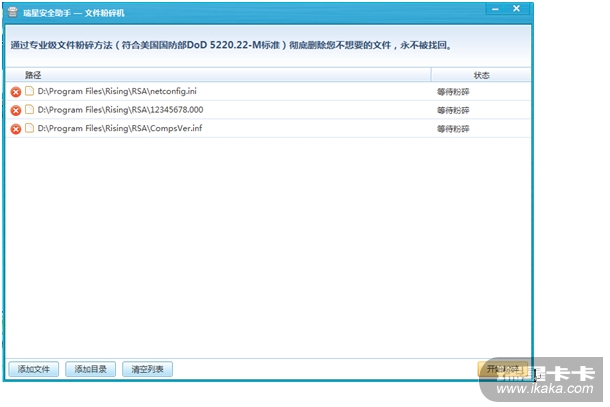Screen dimensions: 610x407
Task: Click the 添加目录 button
Action: [90, 369]
